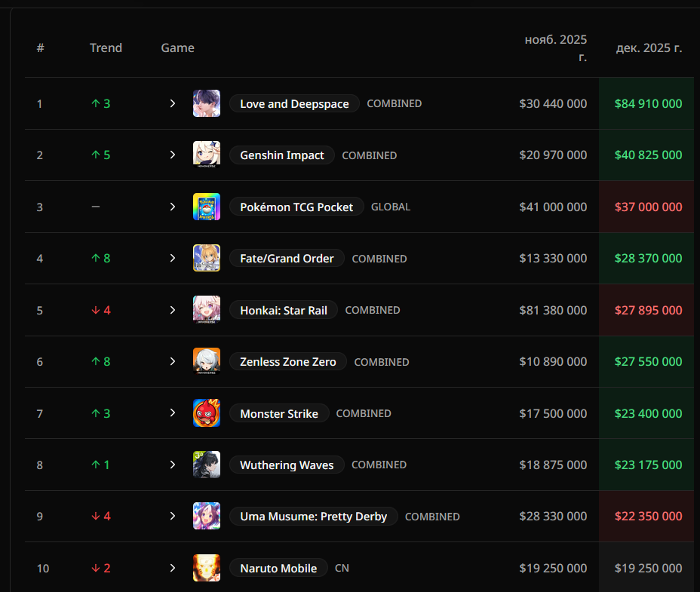This screenshot has height=592, width=700.
Task: Select the Pokémon TCG Pocket app icon
Action: [x=206, y=207]
